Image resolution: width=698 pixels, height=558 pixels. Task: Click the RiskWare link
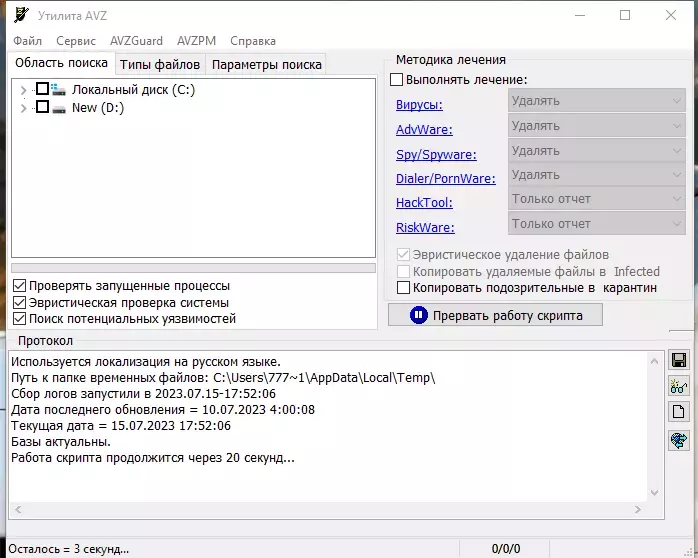tap(425, 227)
